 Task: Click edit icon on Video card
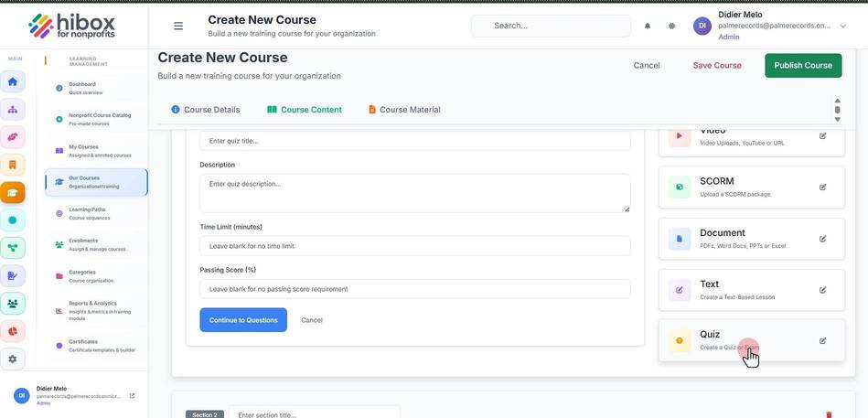[822, 135]
